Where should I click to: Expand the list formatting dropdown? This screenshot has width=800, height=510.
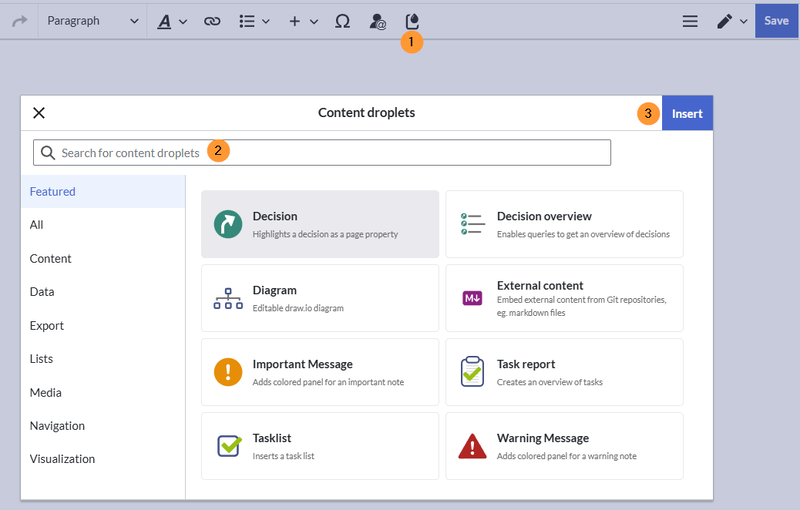[254, 21]
